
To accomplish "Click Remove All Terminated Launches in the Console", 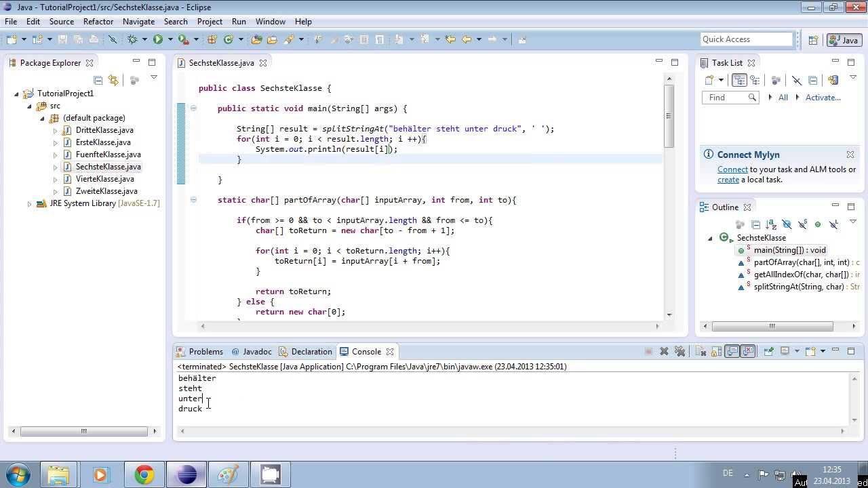I will pos(679,351).
